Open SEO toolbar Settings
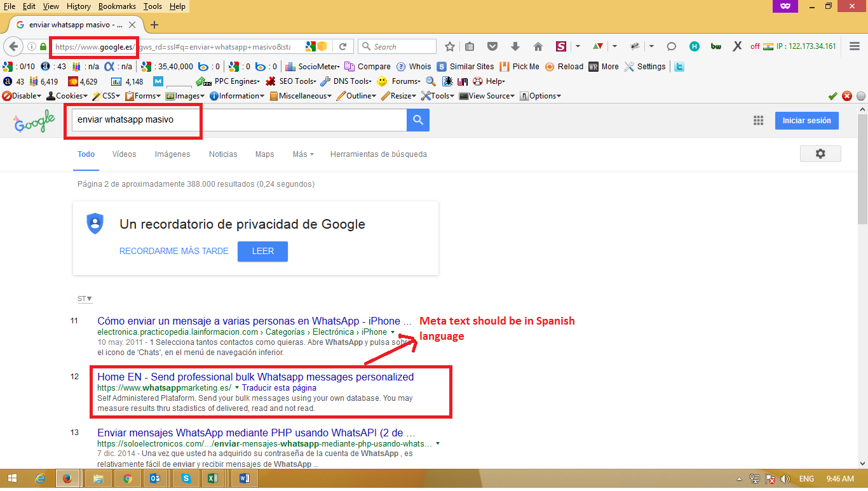 click(645, 67)
